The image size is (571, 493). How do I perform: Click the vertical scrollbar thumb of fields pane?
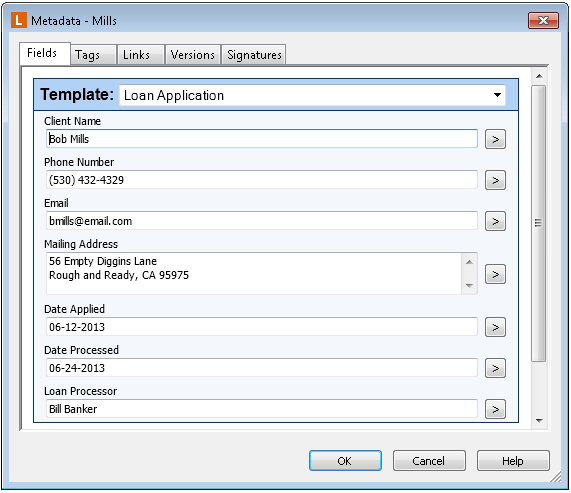(538, 223)
